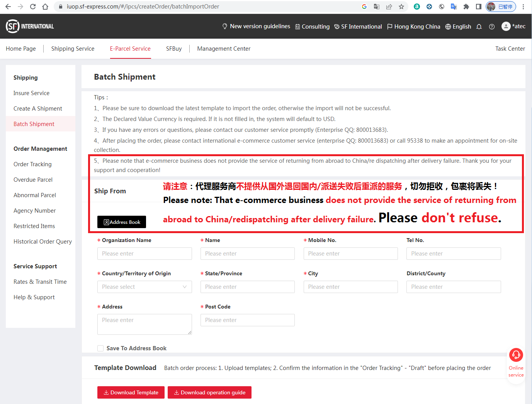Image resolution: width=532 pixels, height=404 pixels.
Task: Open Chrome three-dot menu
Action: tap(524, 7)
